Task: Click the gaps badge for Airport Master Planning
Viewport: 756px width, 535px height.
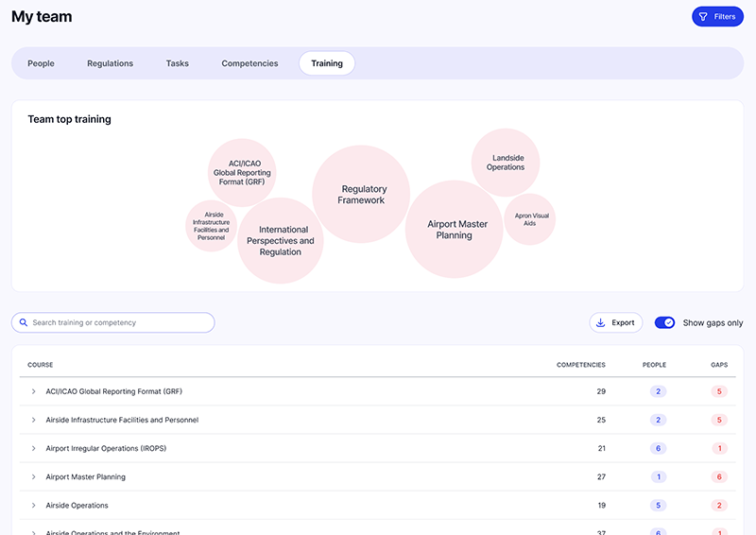Action: coord(719,477)
